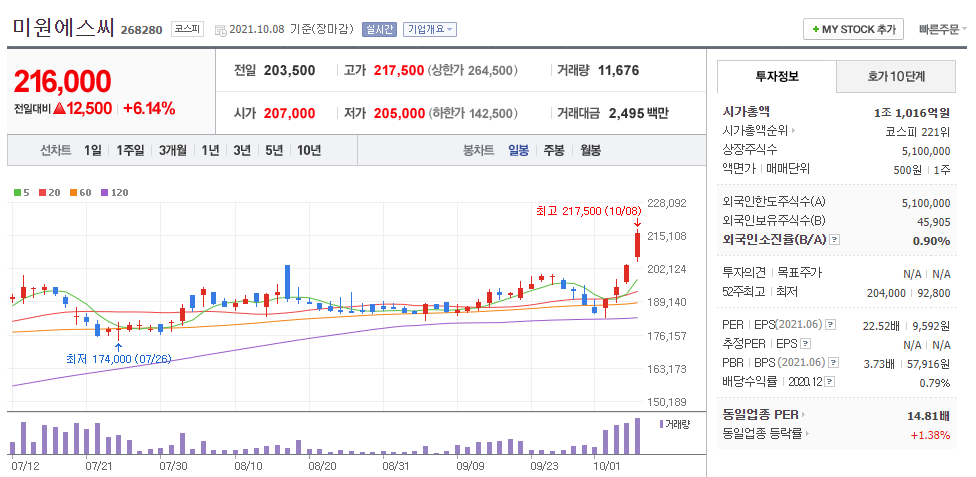Click the 45,905 외국인보유주식수 value
The image size is (976, 477).
932,221
